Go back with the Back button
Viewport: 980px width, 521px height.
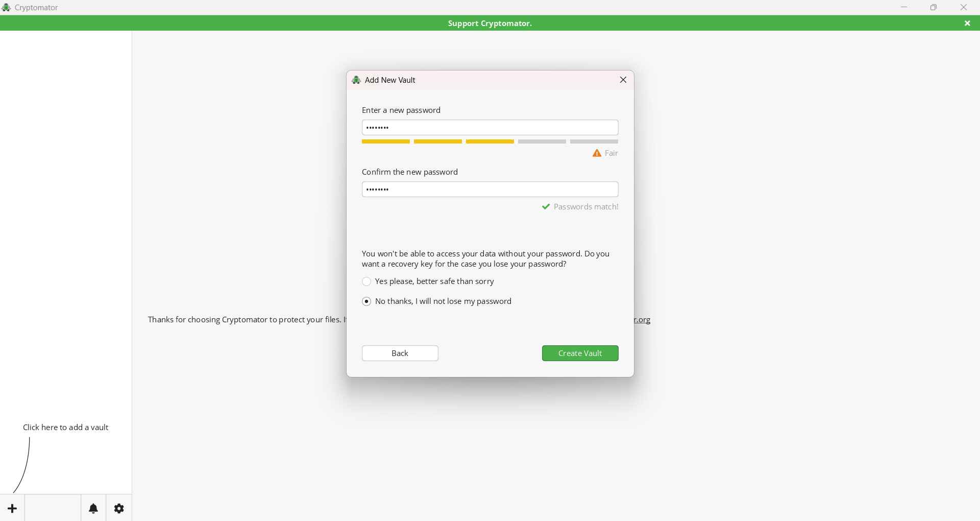pos(400,353)
